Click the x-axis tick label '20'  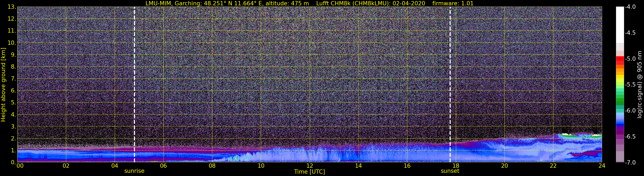(x=505, y=166)
